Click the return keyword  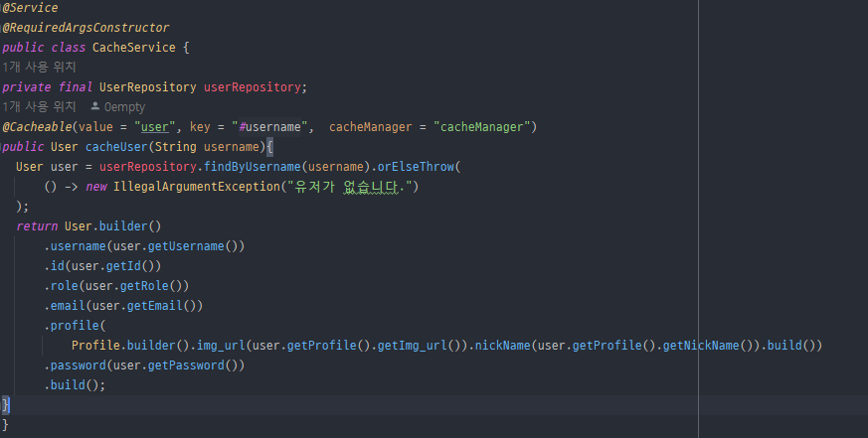point(37,226)
